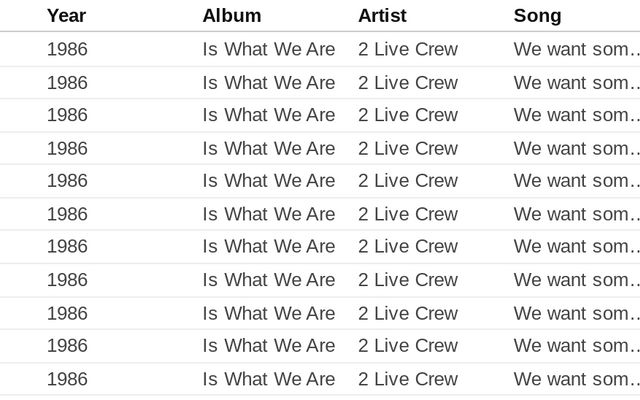Click 2 Live Crew in the last row

click(408, 379)
